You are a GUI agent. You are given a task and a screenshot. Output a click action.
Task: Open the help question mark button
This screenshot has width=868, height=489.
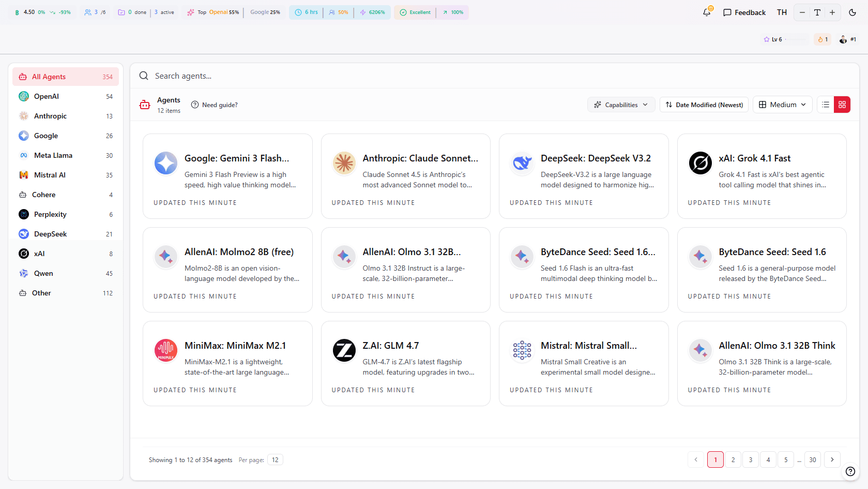tap(850, 471)
